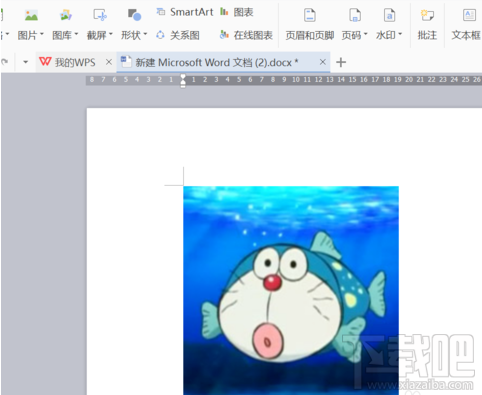Click the SmartArt icon
This screenshot has height=395, width=482.
click(161, 12)
